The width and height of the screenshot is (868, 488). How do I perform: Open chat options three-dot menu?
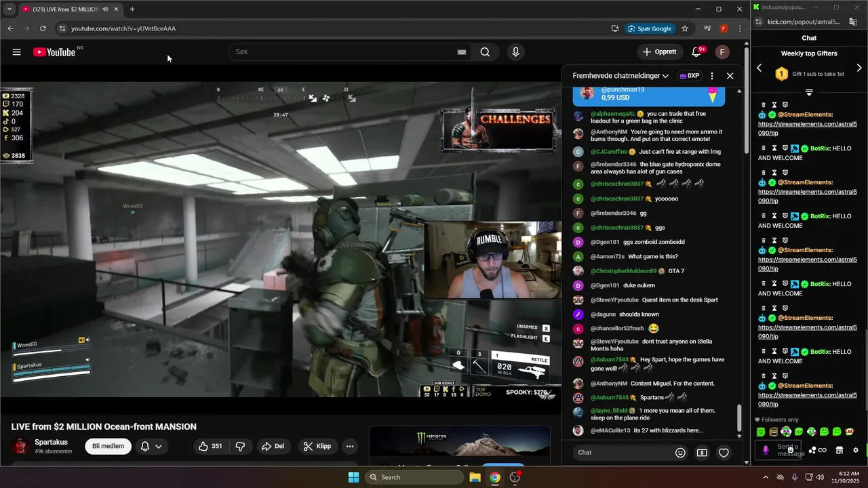coord(711,76)
